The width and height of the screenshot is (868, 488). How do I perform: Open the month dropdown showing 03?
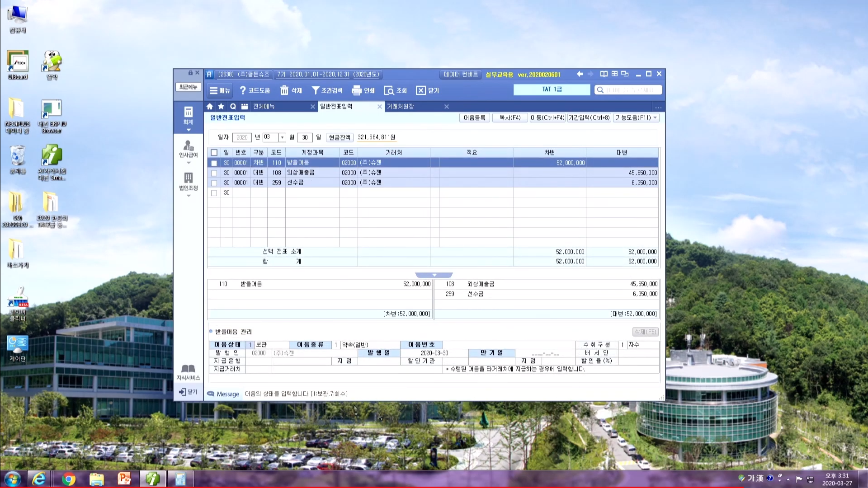click(x=282, y=137)
